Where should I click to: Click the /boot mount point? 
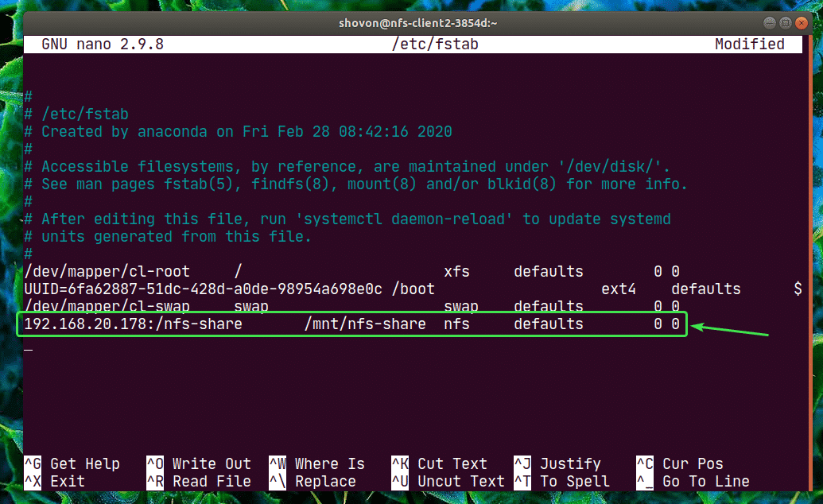413,289
